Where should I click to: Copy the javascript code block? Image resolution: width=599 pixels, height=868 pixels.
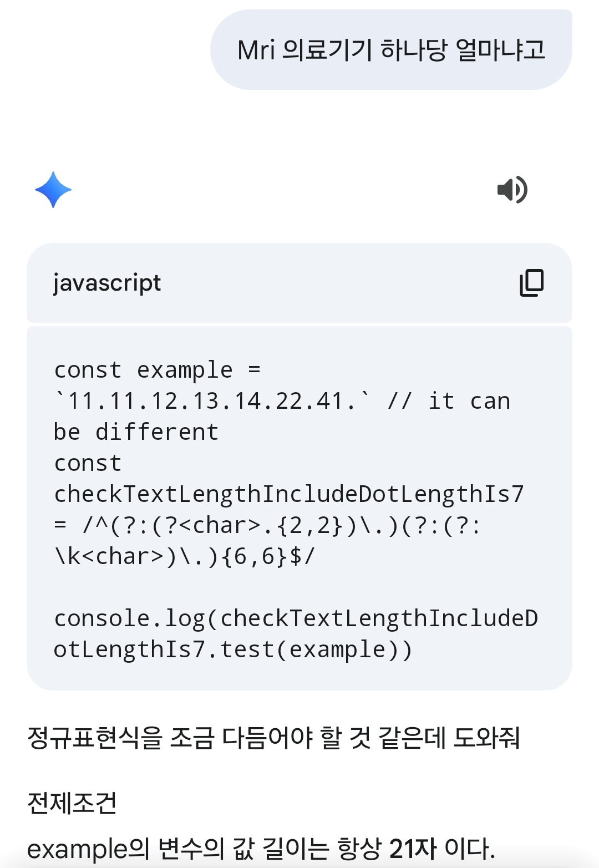click(x=531, y=283)
